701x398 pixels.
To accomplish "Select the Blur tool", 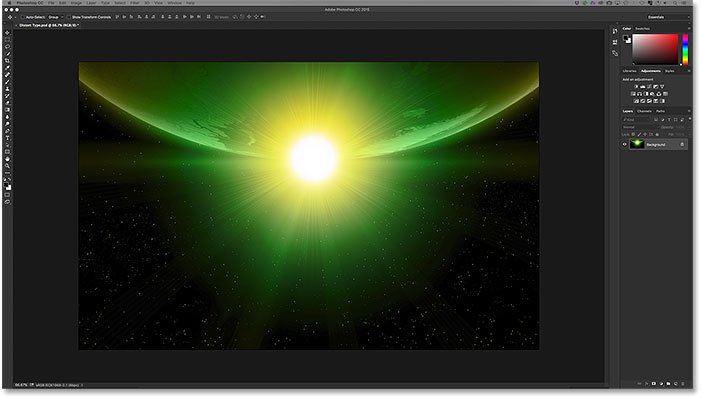I will (8, 117).
